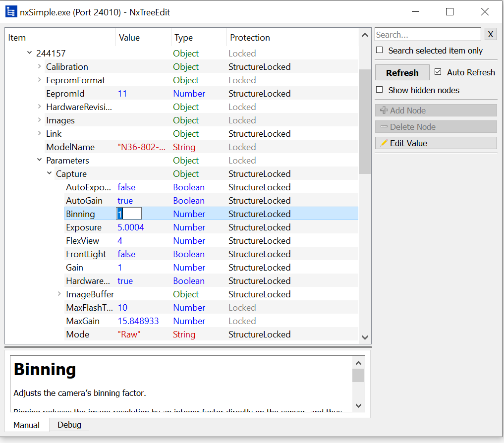
Task: Click inside the Search input field
Action: [x=427, y=35]
